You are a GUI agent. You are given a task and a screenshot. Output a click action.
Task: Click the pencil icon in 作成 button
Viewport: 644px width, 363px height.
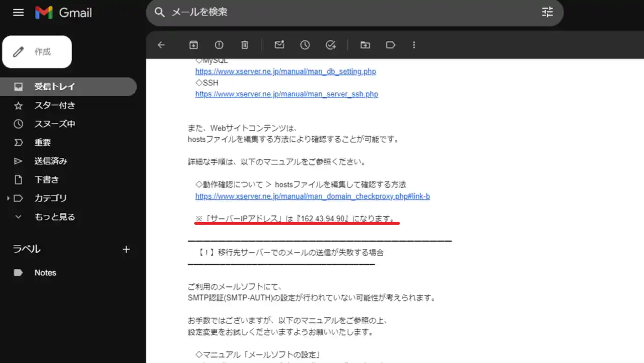(x=18, y=52)
